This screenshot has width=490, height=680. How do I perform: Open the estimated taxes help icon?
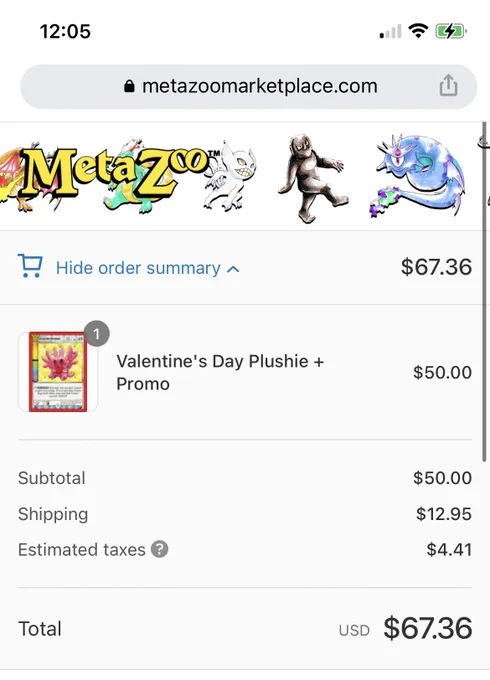[159, 549]
